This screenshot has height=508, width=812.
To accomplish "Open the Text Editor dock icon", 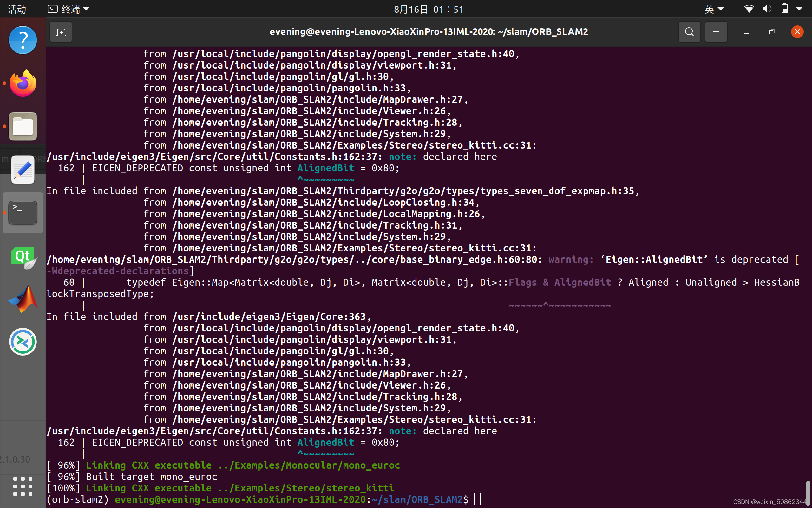I will pos(23,169).
